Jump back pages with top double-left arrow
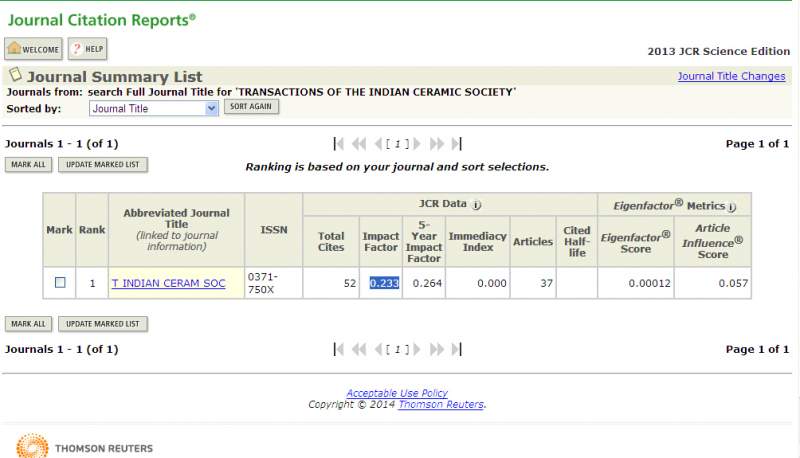Viewport: 800px width, 458px height. [x=359, y=144]
